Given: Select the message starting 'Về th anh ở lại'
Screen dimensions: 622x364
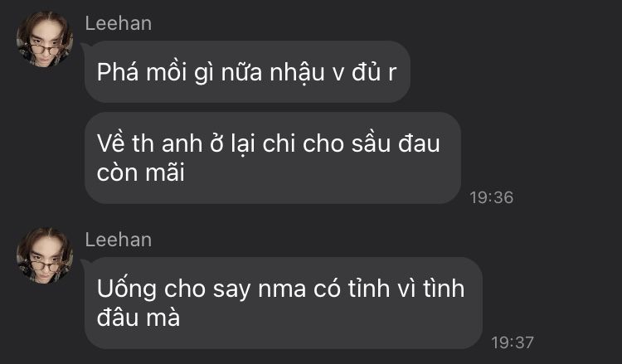Looking at the screenshot, I should pyautogui.click(x=273, y=158).
